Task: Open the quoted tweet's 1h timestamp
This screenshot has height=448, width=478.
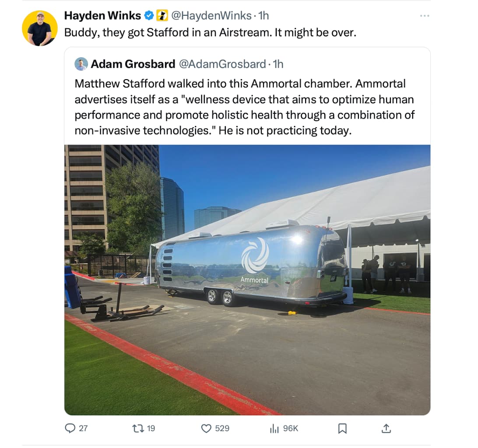Action: (x=278, y=64)
